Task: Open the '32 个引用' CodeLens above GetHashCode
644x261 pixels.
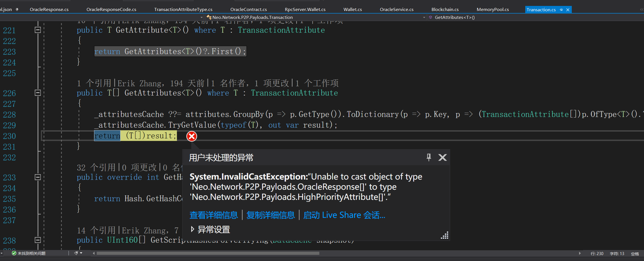Action: tap(96, 167)
